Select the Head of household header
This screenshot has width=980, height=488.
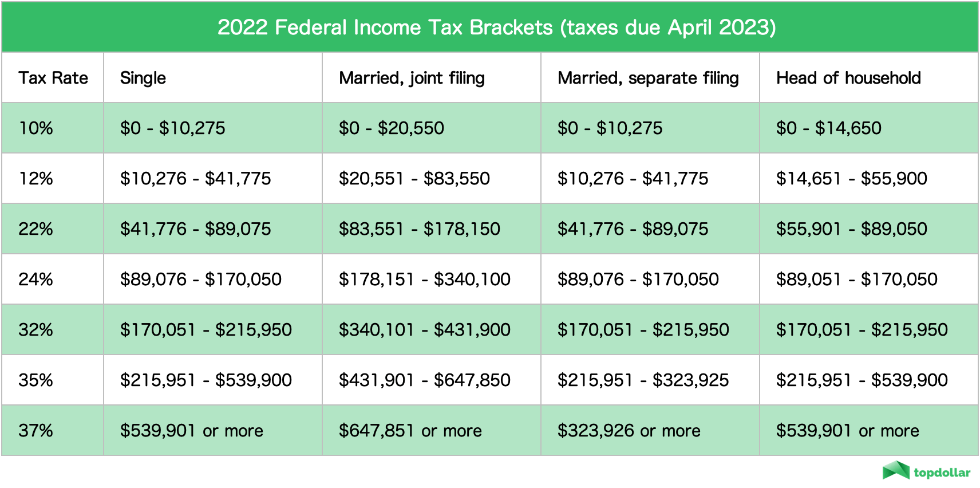pyautogui.click(x=848, y=78)
